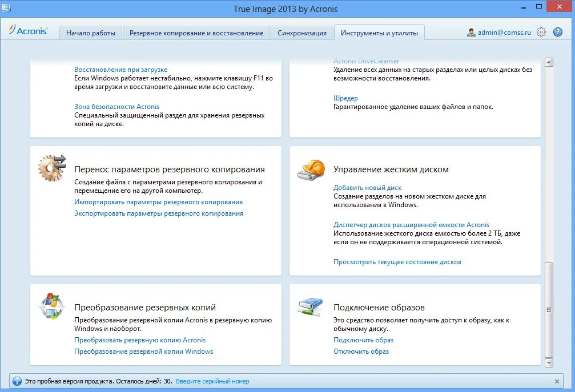Open the Acronis DriveCleanser link

pyautogui.click(x=366, y=61)
